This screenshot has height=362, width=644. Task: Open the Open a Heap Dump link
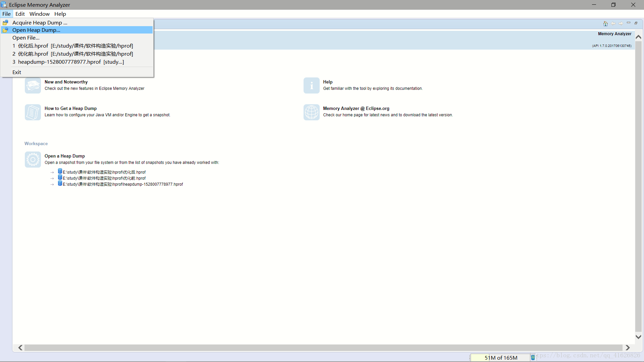pos(65,156)
